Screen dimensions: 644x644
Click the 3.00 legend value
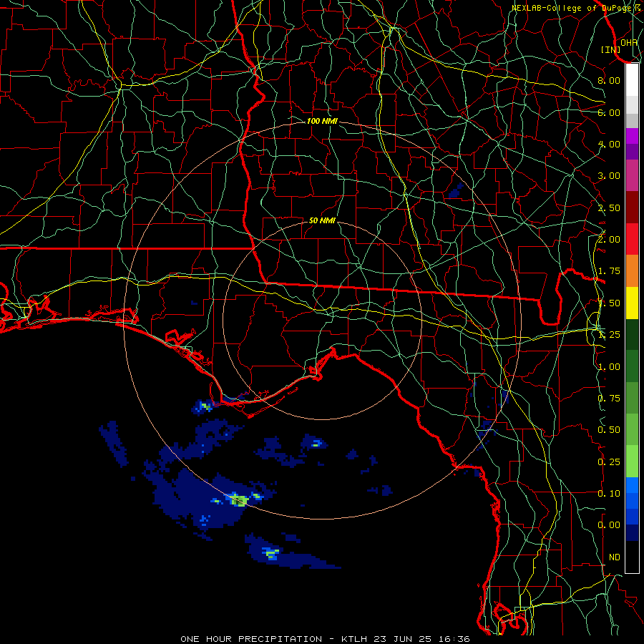tap(609, 176)
